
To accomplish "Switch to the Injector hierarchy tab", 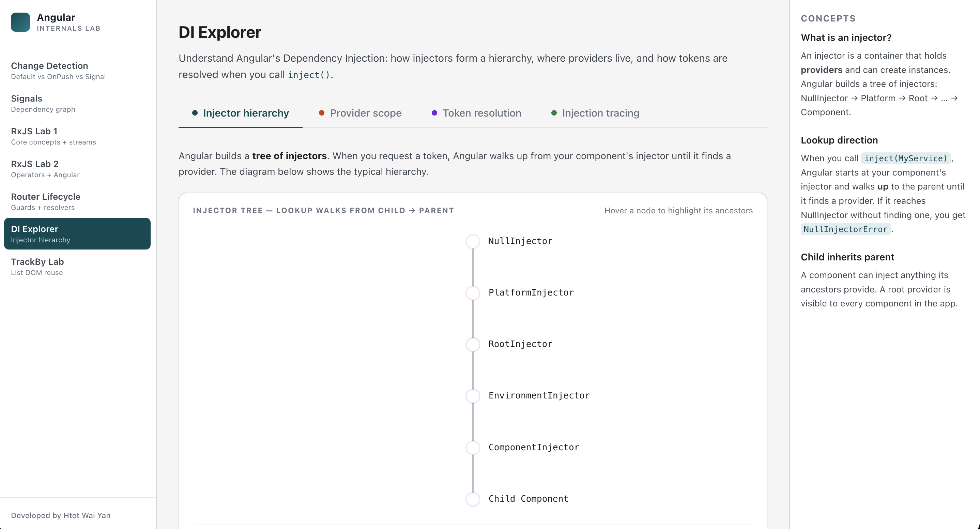I will click(241, 113).
